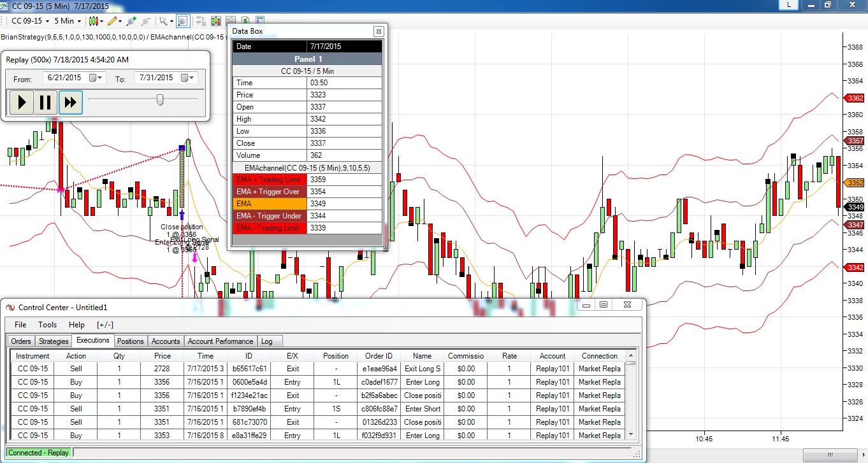
Task: Select the cursor pointer tool icon
Action: click(x=163, y=21)
